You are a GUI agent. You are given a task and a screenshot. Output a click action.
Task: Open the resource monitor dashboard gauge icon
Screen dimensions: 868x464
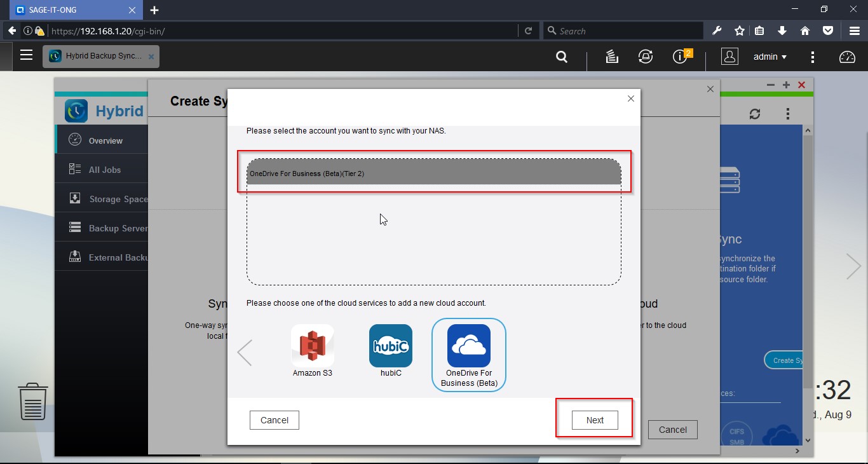(847, 57)
